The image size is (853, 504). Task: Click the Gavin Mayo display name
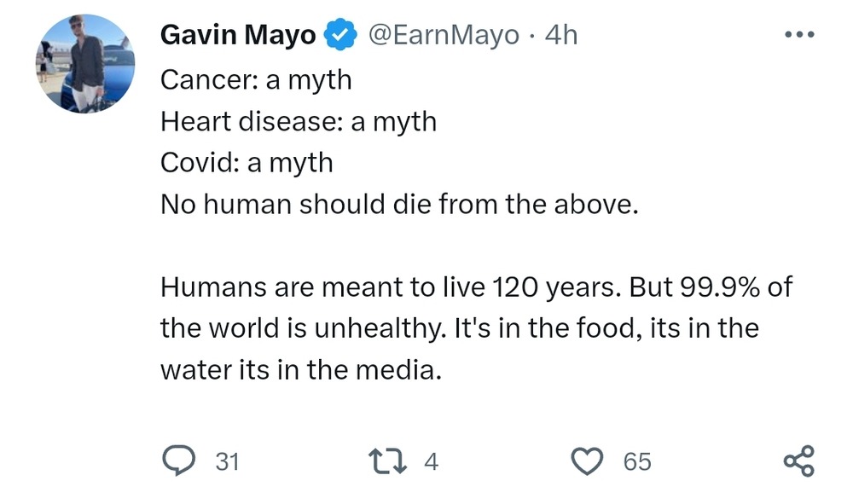point(238,35)
